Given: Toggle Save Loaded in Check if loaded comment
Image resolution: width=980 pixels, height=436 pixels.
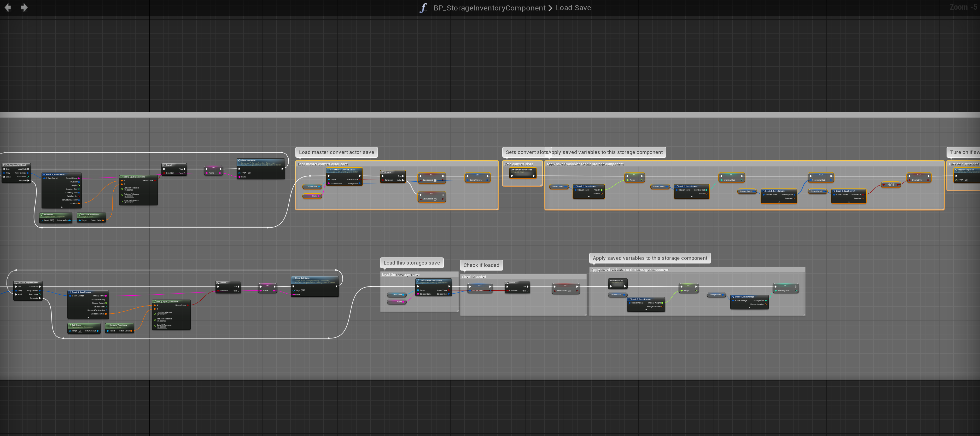Looking at the screenshot, I should pyautogui.click(x=569, y=291).
